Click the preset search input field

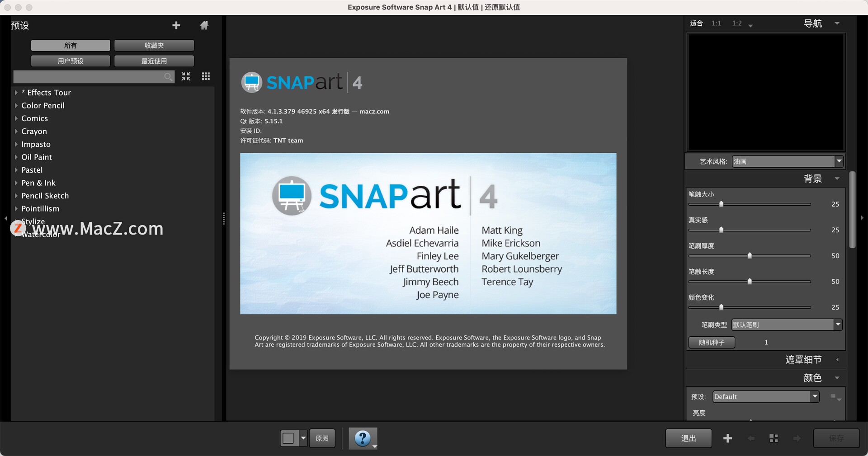88,76
